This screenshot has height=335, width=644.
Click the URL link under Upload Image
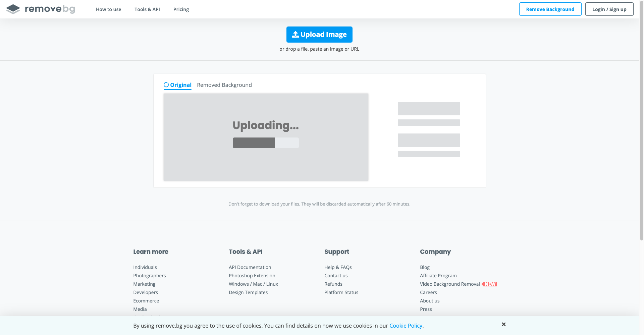(355, 49)
